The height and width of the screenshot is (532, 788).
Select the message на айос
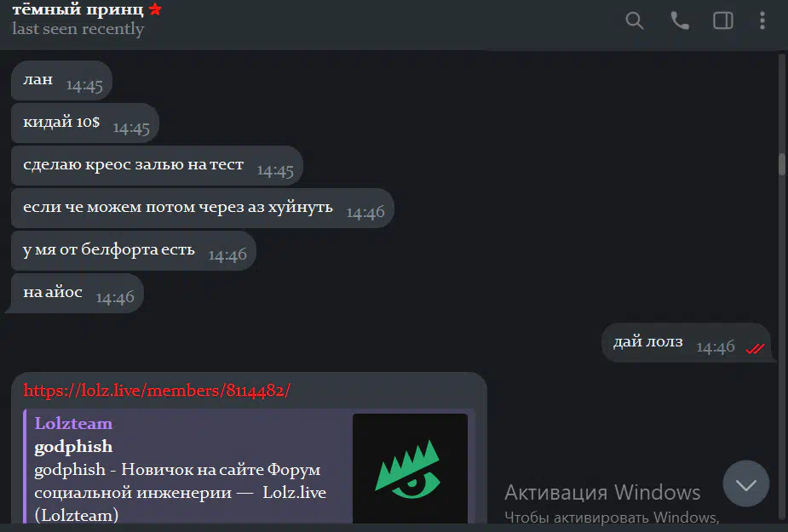[x=77, y=294]
